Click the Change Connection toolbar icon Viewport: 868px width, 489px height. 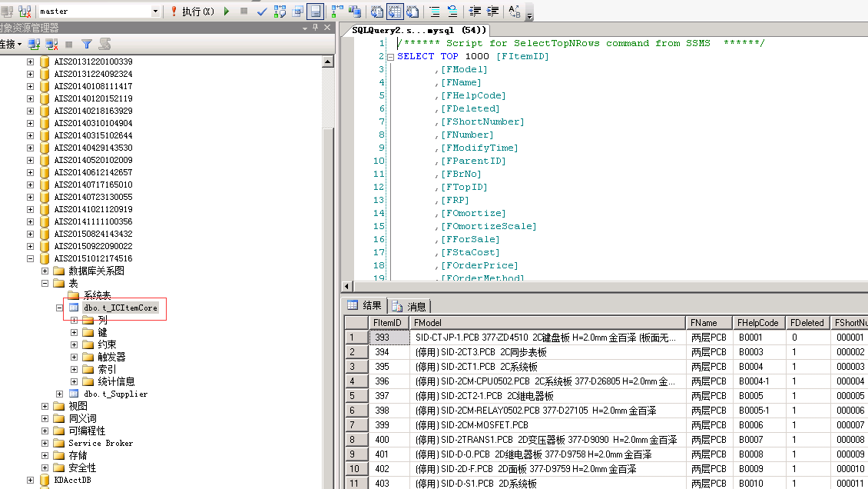(x=25, y=11)
